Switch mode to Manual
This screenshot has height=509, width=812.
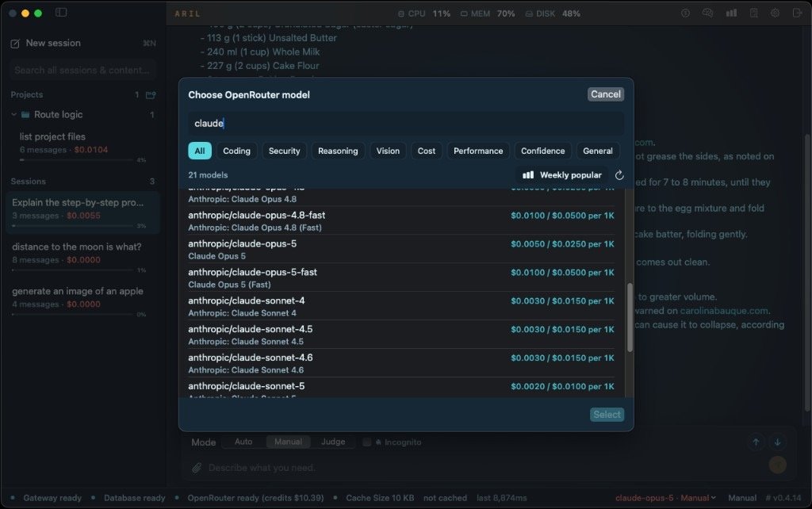pyautogui.click(x=288, y=442)
